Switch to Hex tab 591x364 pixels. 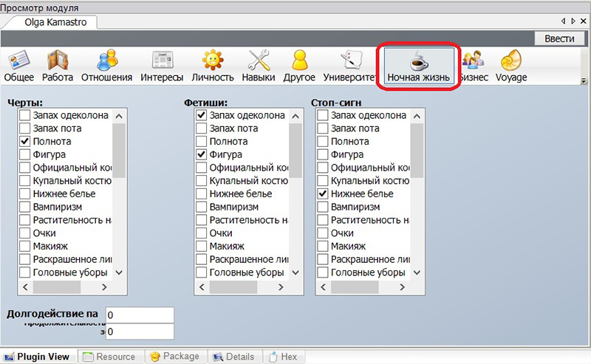click(284, 357)
